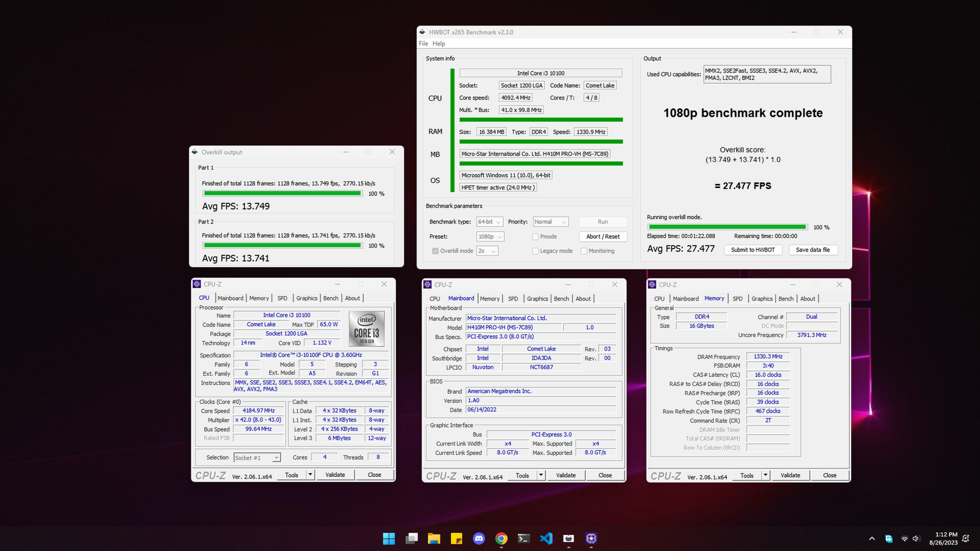980x551 pixels.
Task: Click Abort / Reset button
Action: [x=603, y=237]
